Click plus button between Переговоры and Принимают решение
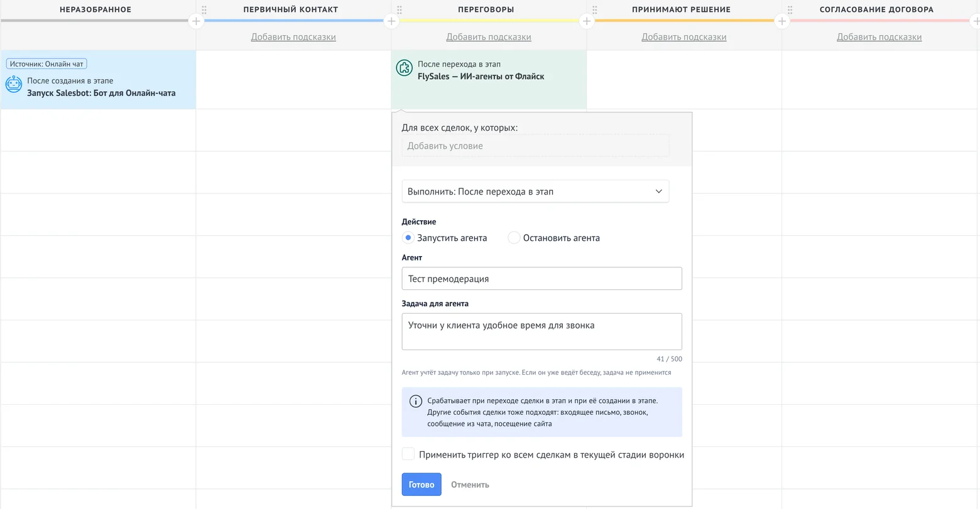Image resolution: width=980 pixels, height=509 pixels. (x=587, y=21)
